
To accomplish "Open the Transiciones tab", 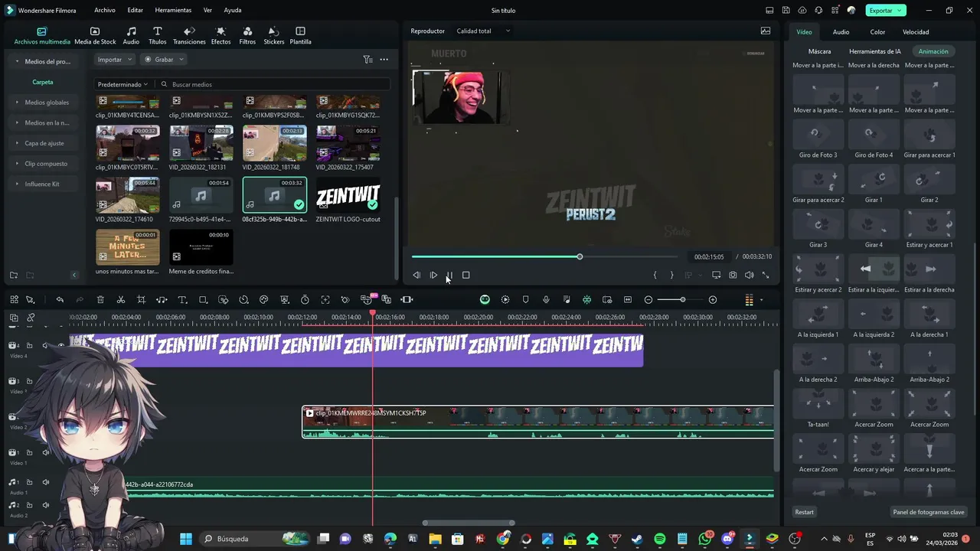I will 189,35.
